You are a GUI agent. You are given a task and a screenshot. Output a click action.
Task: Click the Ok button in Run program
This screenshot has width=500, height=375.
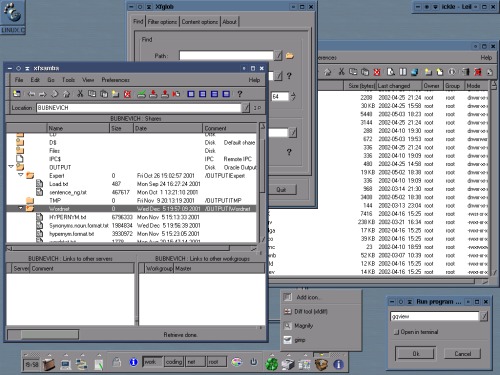tap(415, 353)
